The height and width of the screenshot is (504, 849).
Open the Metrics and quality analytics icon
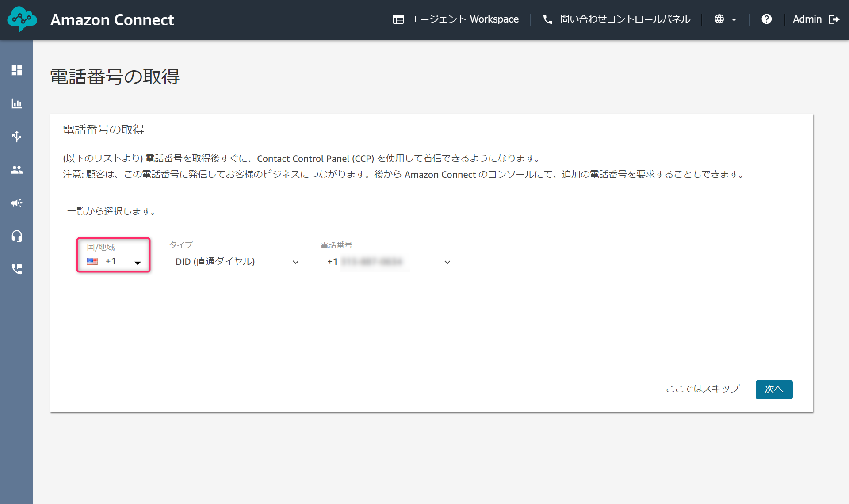point(17,103)
